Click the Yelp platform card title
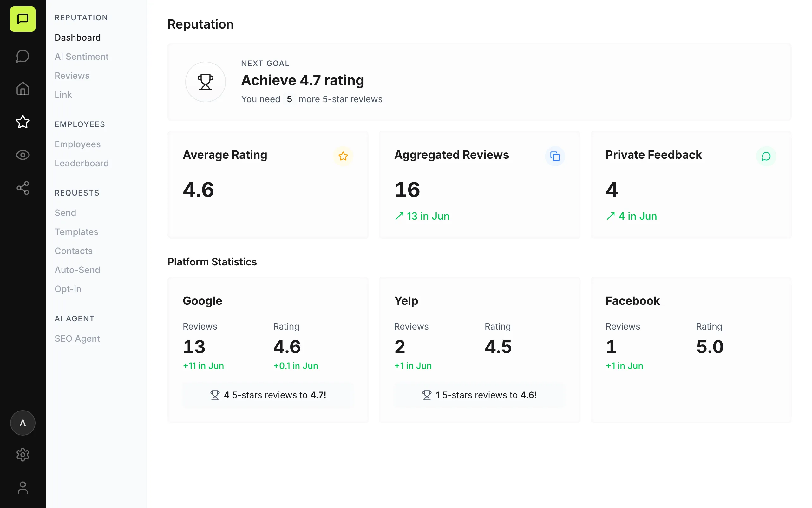Image resolution: width=812 pixels, height=508 pixels. click(x=406, y=301)
